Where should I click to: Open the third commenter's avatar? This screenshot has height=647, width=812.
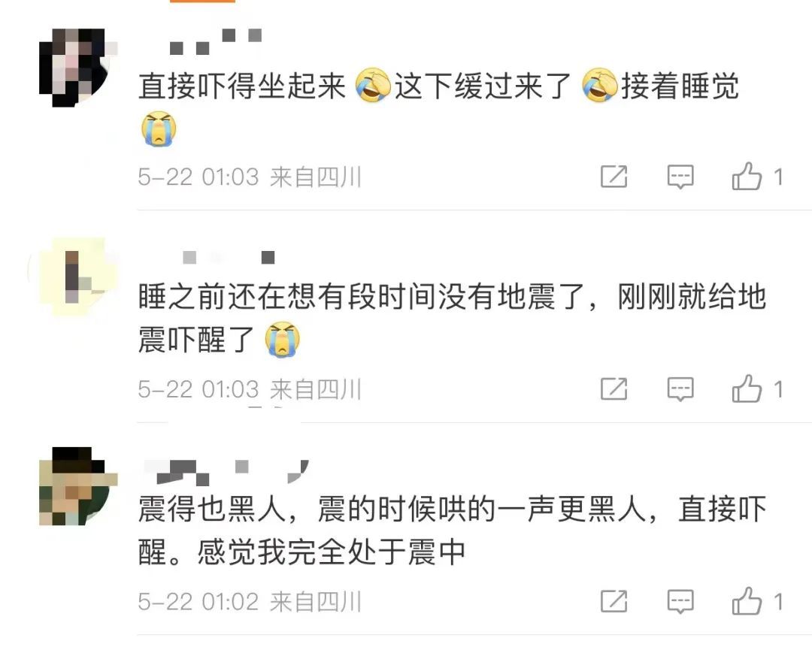pos(78,486)
